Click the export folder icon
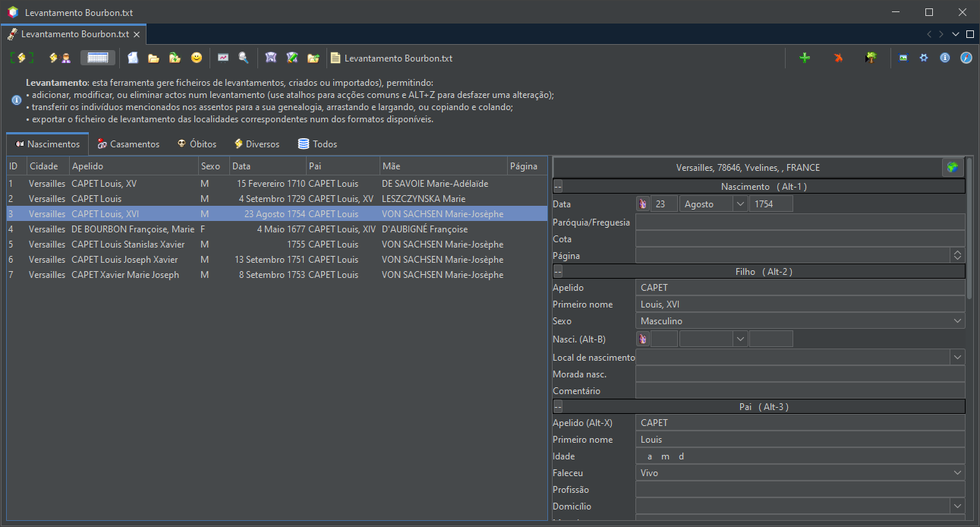Image resolution: width=980 pixels, height=527 pixels. click(313, 58)
